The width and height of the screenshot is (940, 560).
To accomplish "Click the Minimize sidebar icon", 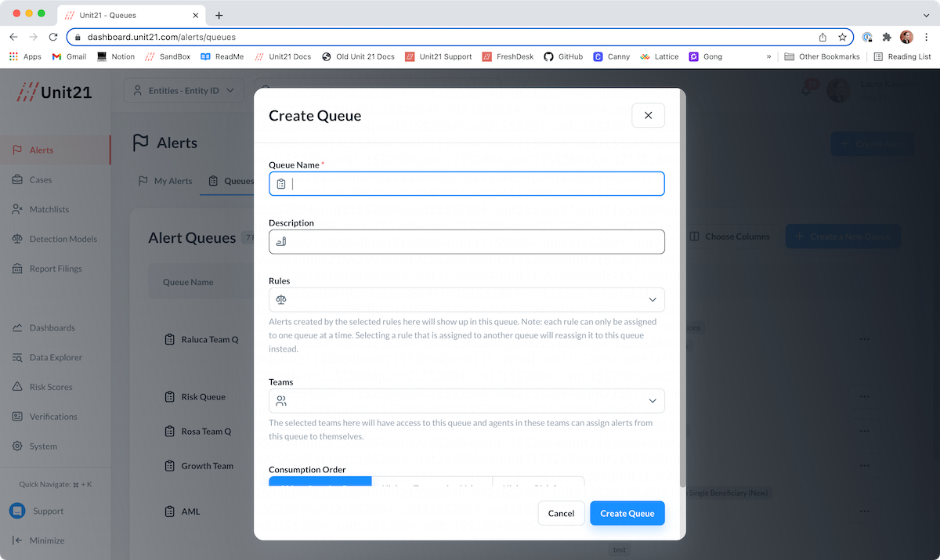I will (17, 540).
